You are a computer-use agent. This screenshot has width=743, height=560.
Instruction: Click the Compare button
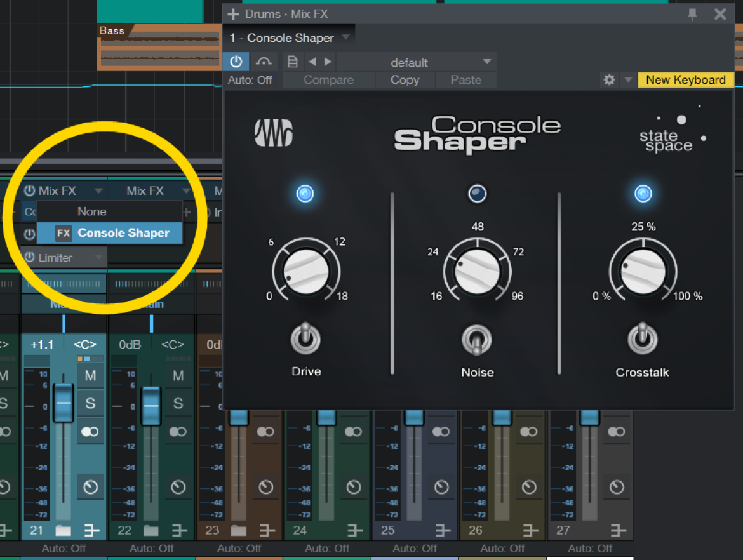click(328, 80)
